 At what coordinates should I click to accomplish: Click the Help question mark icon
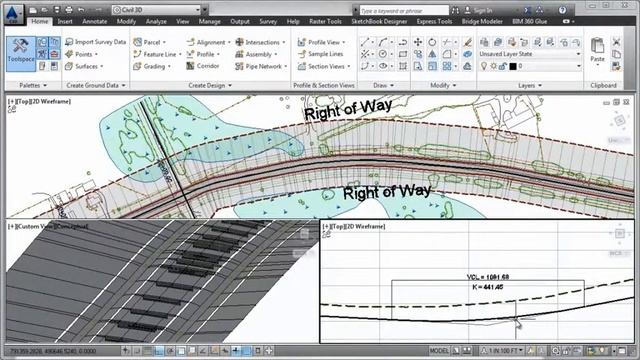click(562, 10)
